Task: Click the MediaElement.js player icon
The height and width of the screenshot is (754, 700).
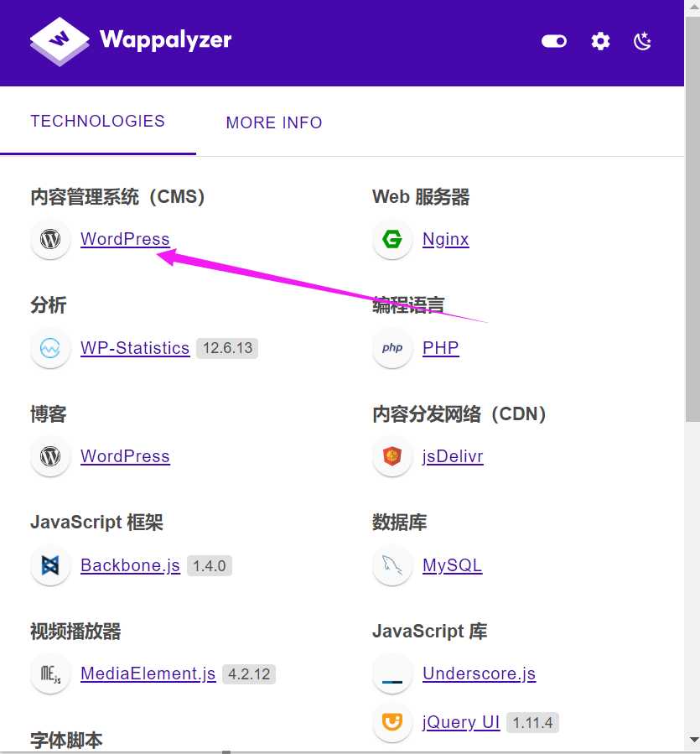Action: pos(50,673)
